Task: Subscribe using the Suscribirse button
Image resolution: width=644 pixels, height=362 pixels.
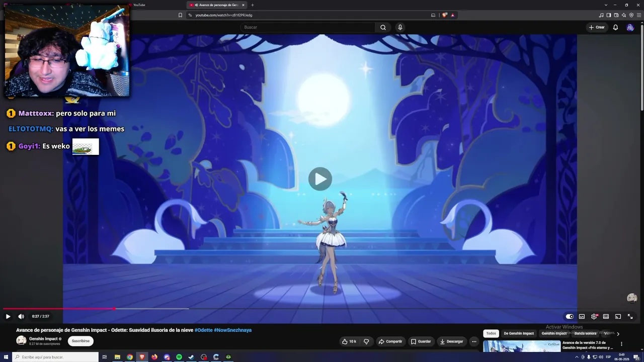Action: tap(80, 341)
